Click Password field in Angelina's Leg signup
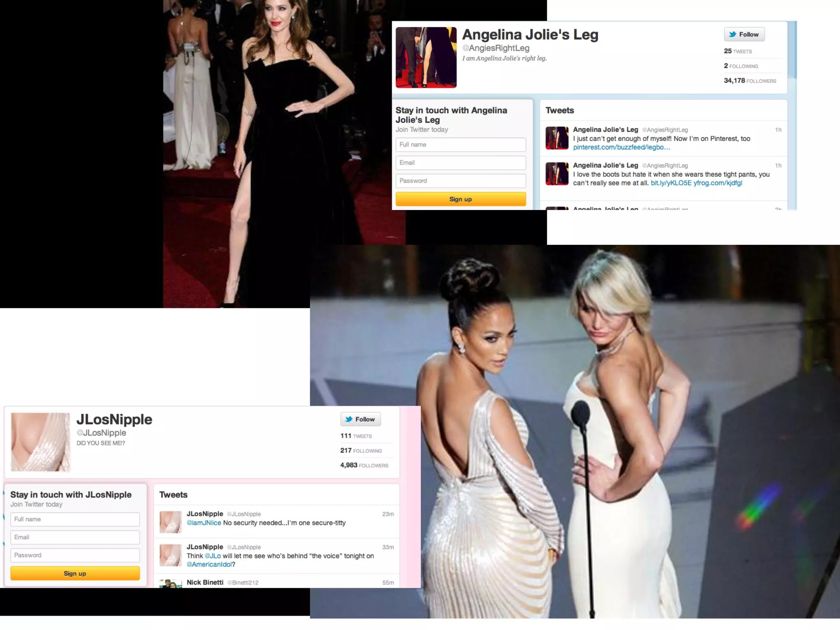Screen dimensions: 840x630 (460, 181)
